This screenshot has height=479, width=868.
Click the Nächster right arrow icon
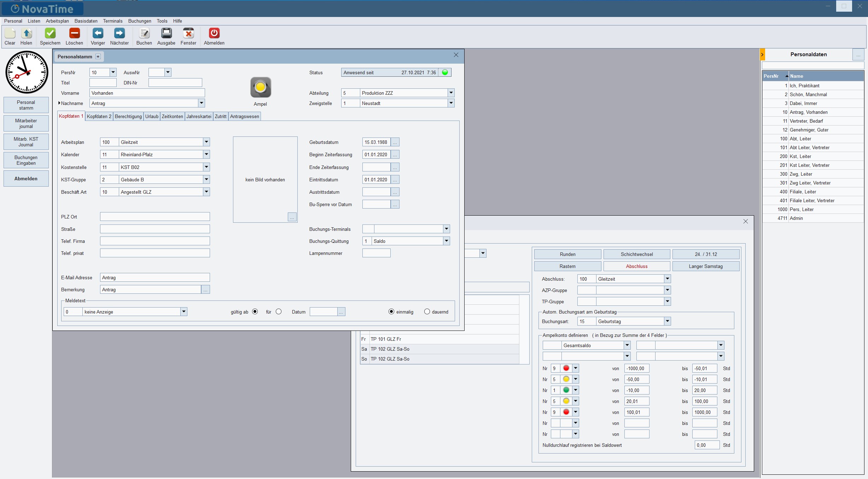(x=119, y=34)
